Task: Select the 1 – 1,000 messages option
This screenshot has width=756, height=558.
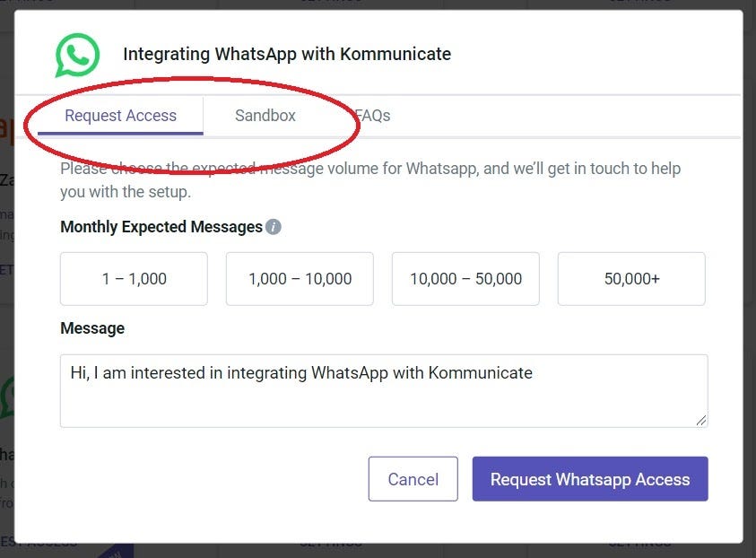Action: coord(134,279)
